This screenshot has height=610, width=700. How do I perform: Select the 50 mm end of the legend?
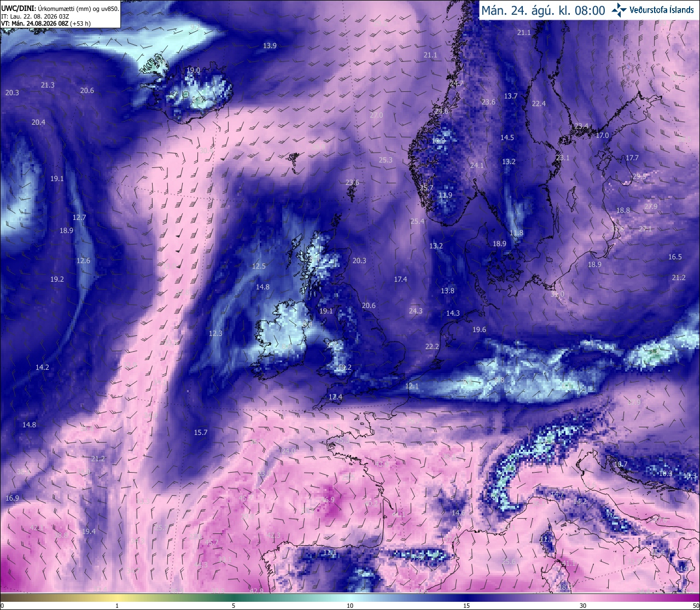[696, 606]
